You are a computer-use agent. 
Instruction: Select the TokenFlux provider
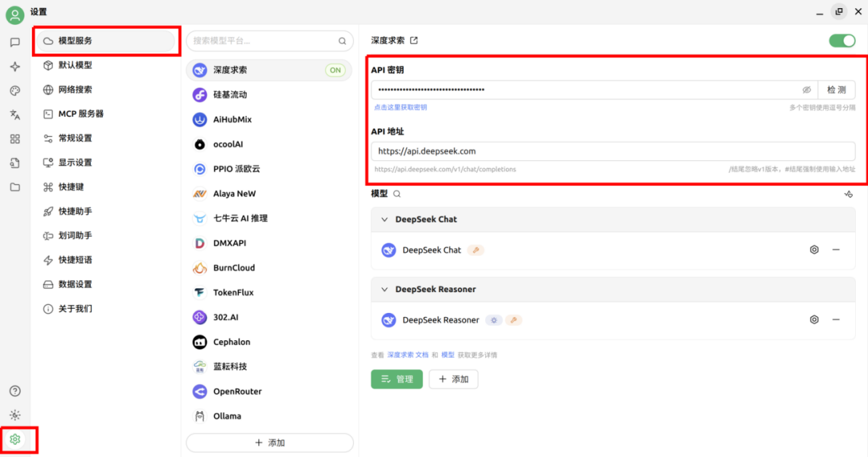click(x=269, y=293)
